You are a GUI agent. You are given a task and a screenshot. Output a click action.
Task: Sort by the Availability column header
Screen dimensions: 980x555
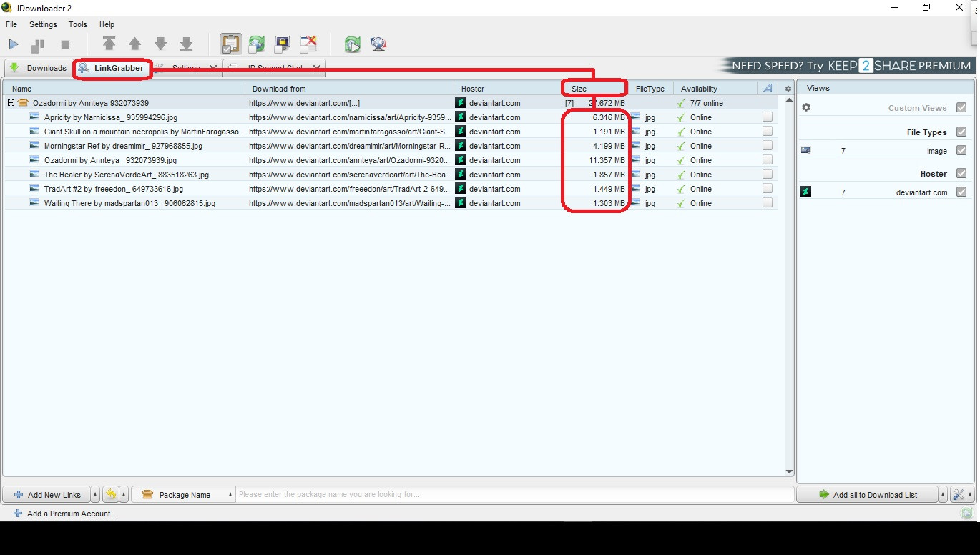715,89
